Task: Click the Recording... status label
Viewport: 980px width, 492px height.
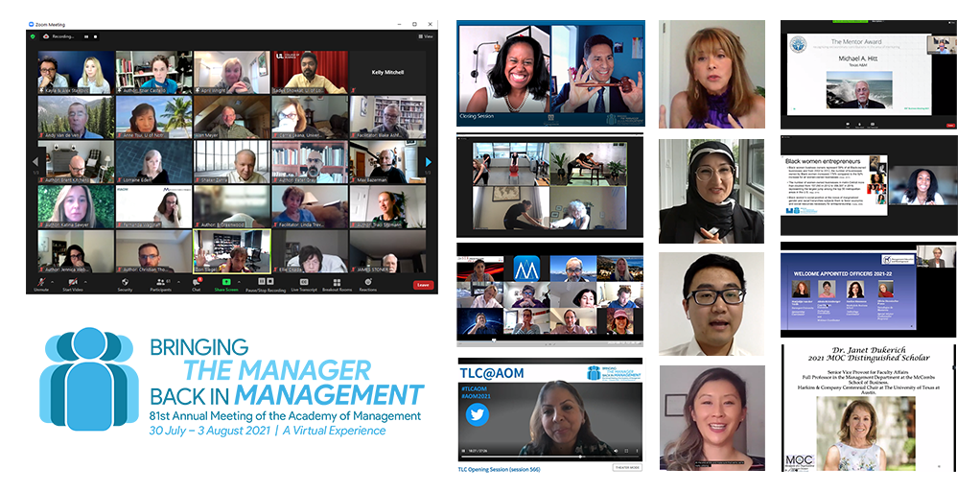Action: click(63, 36)
